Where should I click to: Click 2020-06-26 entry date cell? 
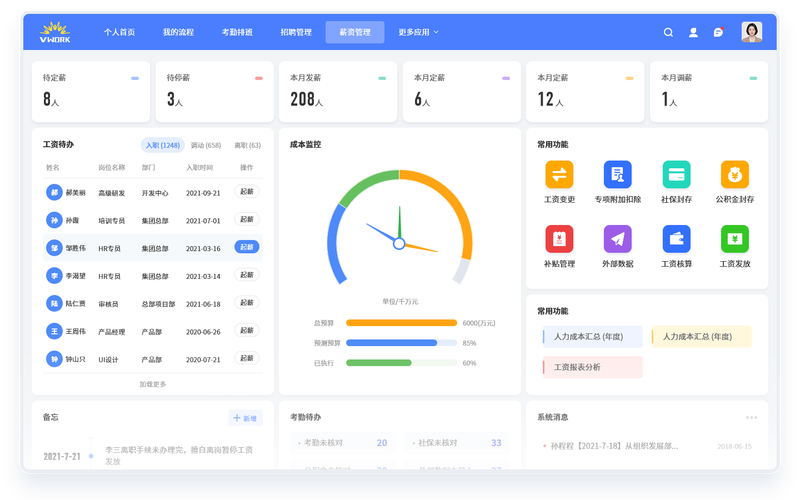pos(203,332)
